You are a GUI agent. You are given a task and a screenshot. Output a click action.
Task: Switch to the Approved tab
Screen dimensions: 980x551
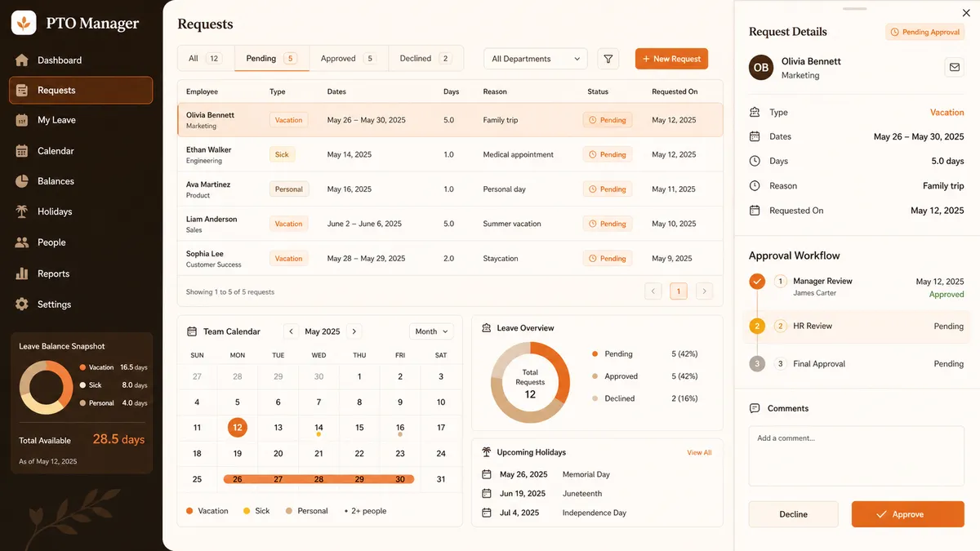tap(347, 59)
